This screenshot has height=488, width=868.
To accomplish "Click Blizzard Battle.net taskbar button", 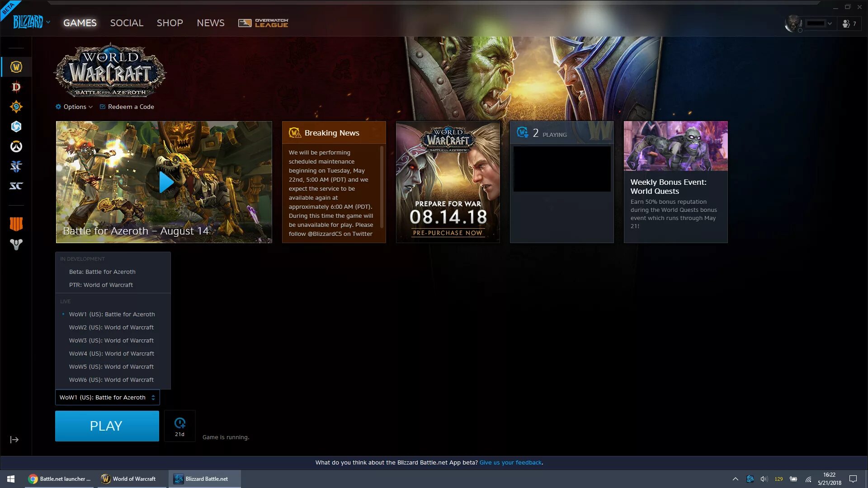I will [x=204, y=479].
